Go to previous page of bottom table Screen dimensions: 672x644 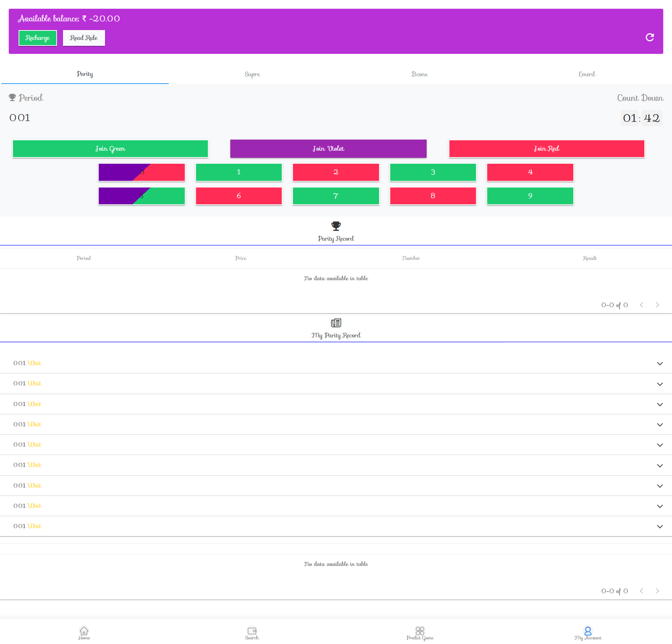(x=642, y=591)
